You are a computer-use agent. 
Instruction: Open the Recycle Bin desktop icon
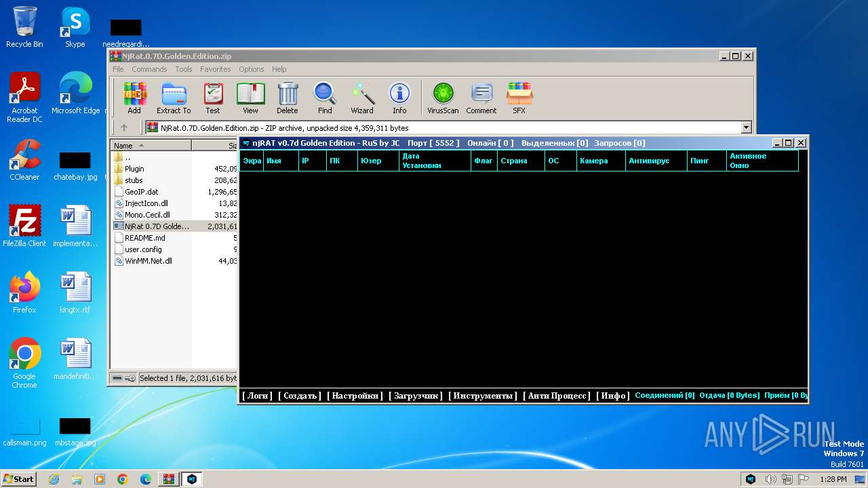(24, 27)
